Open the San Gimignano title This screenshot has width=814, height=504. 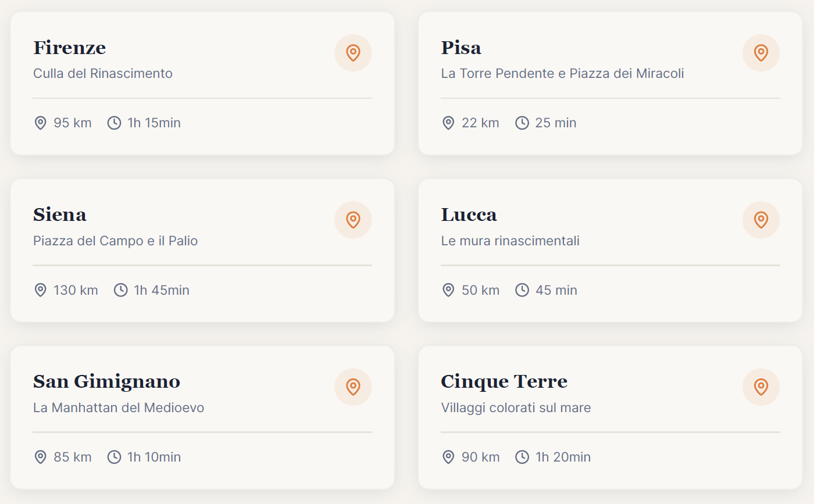pyautogui.click(x=107, y=381)
